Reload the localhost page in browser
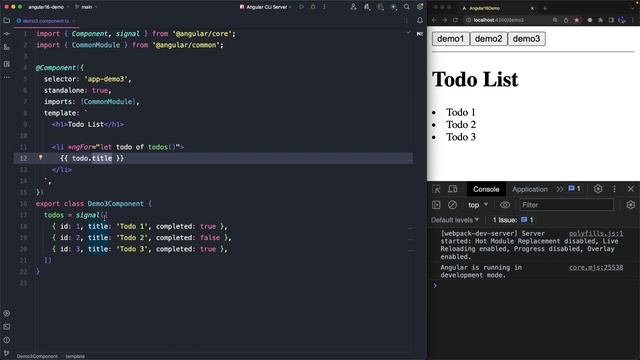Viewport: 640px width, 360px height. coord(456,20)
